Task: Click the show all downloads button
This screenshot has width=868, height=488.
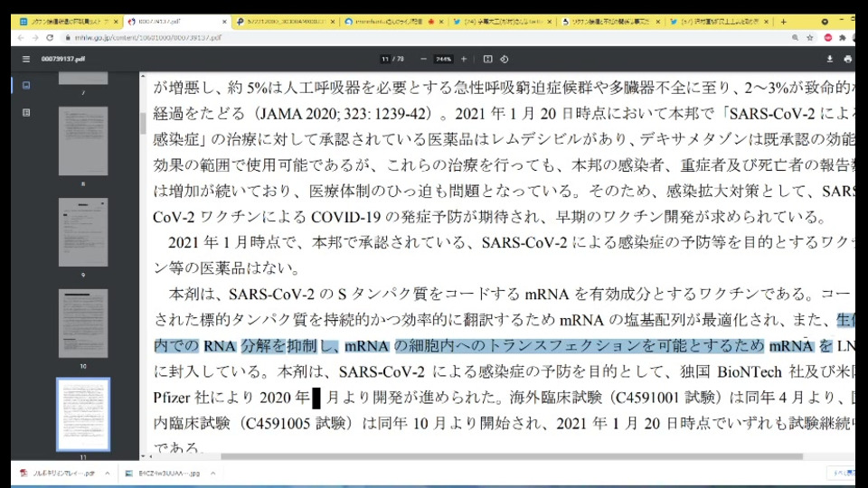Action: [x=842, y=473]
